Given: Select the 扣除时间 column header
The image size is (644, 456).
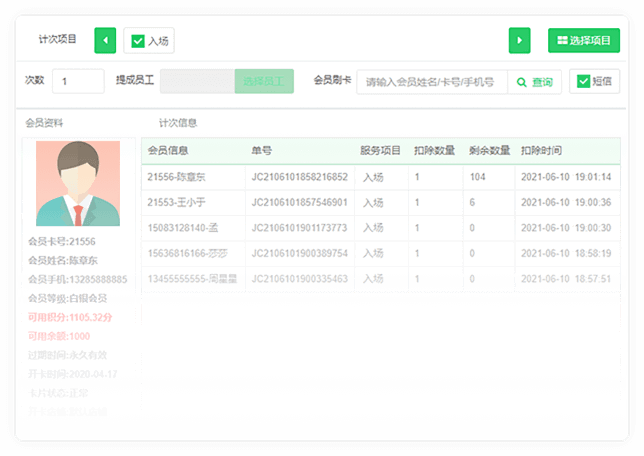Looking at the screenshot, I should point(541,151).
